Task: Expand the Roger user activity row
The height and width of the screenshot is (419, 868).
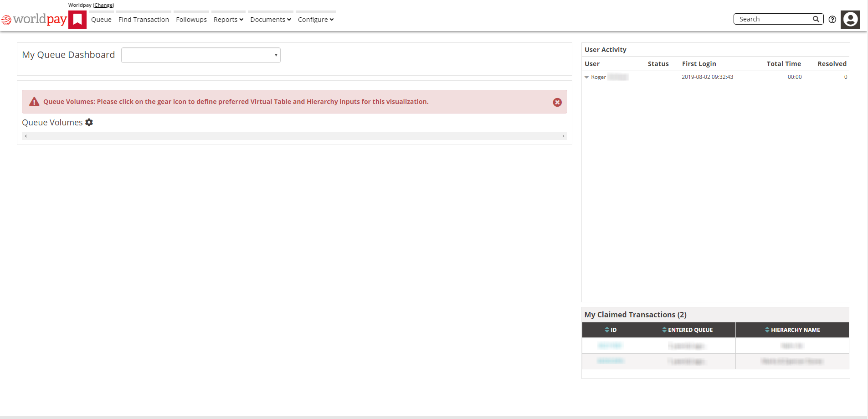Action: click(x=586, y=77)
